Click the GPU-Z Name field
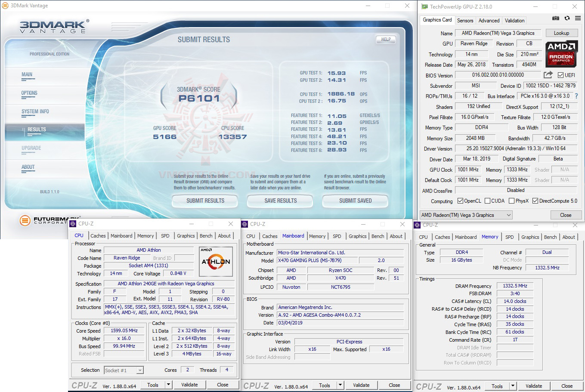 click(x=498, y=33)
